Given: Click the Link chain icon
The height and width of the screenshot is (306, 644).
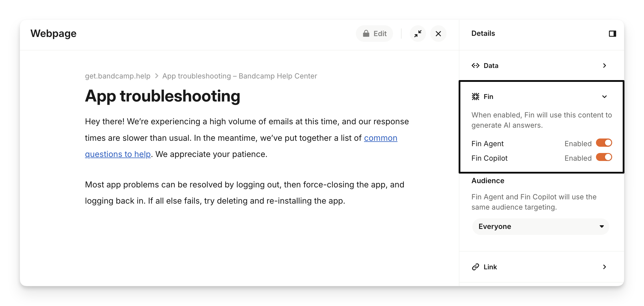Looking at the screenshot, I should 475,267.
